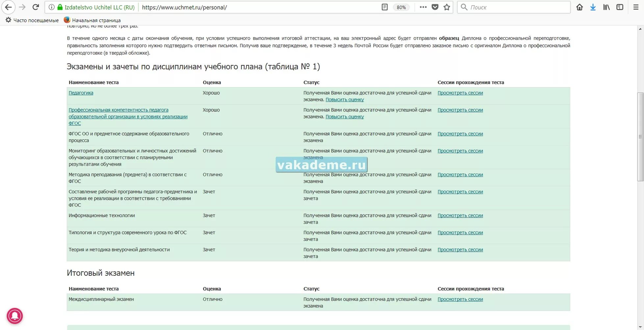Screen dimensions: 644x330
Task: Click the vertical scrollbar thumb
Action: (x=640, y=136)
